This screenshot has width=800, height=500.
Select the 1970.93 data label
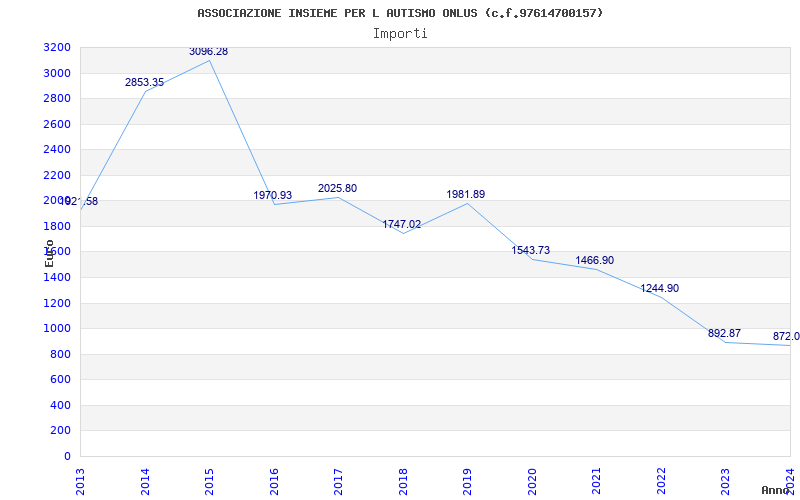(272, 195)
